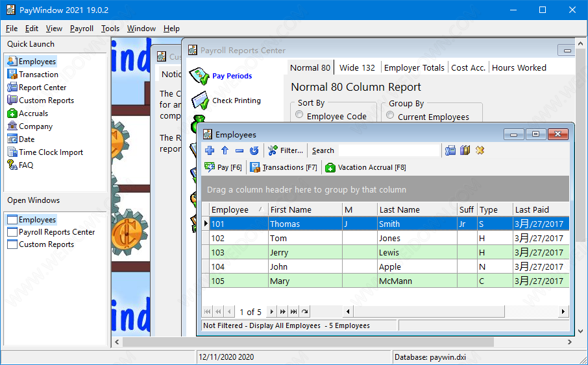Open the View menu
The height and width of the screenshot is (365, 588).
pyautogui.click(x=54, y=29)
